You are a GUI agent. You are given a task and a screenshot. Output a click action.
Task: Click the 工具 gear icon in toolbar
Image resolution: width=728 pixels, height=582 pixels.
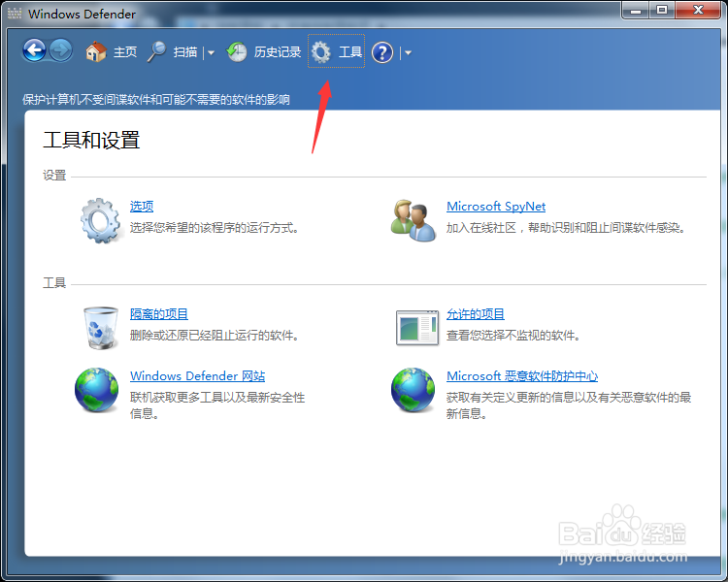point(321,52)
